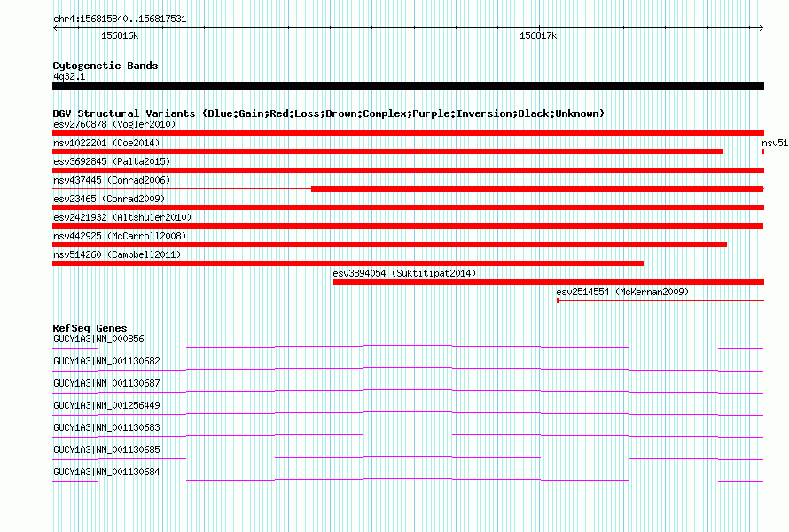The image size is (789, 532).
Task: Click the magenta line of GUCY1A3|NM_001130682
Action: pos(408,369)
